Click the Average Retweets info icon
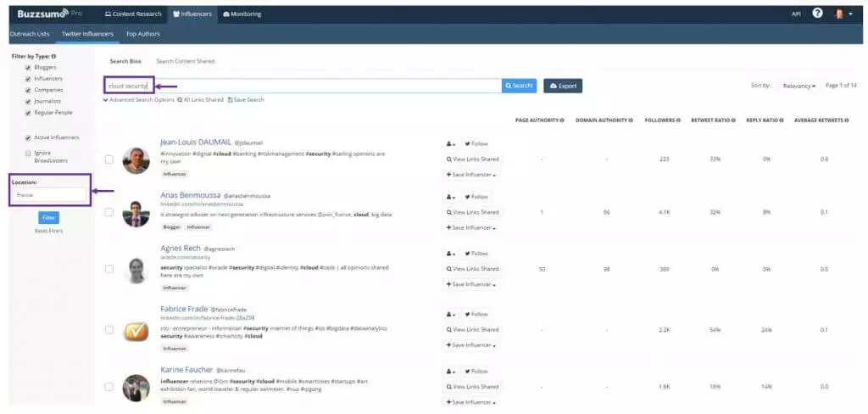The image size is (868, 414). click(847, 120)
